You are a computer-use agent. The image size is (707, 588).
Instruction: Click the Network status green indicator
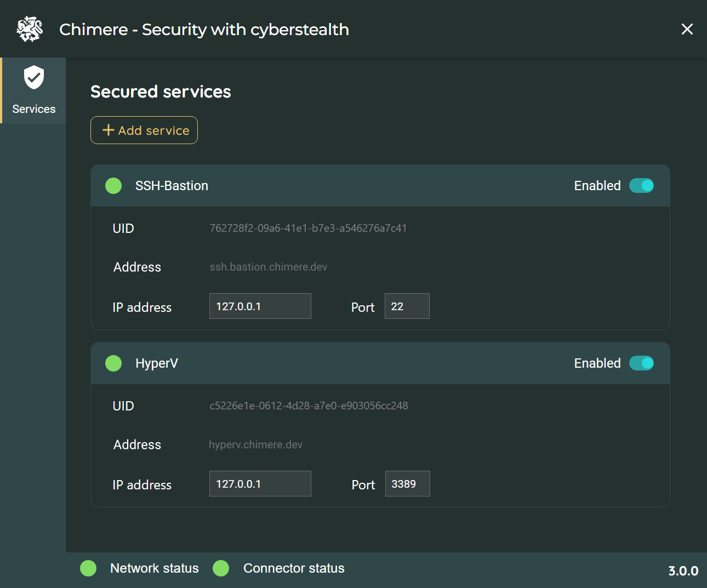pos(88,568)
